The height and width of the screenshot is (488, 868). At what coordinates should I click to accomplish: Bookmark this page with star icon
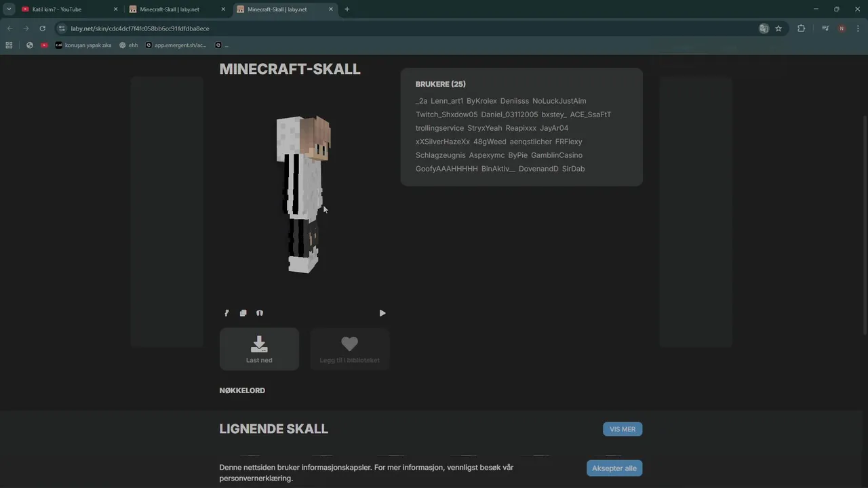778,28
